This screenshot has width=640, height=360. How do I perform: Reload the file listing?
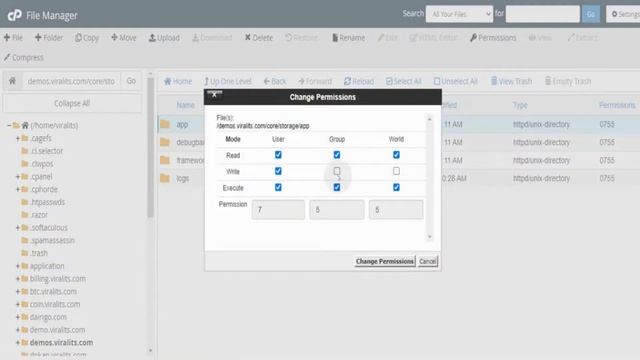click(x=359, y=81)
